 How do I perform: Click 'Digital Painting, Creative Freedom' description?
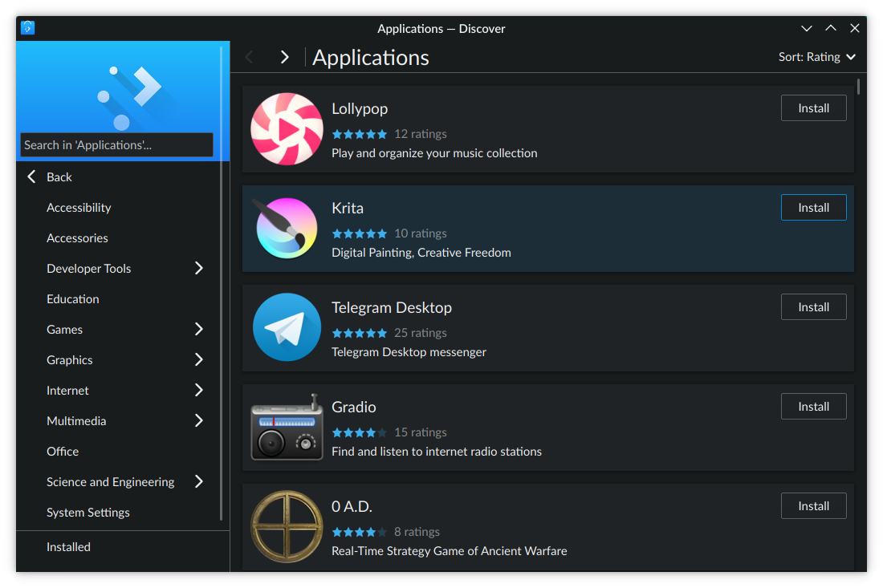tap(421, 253)
